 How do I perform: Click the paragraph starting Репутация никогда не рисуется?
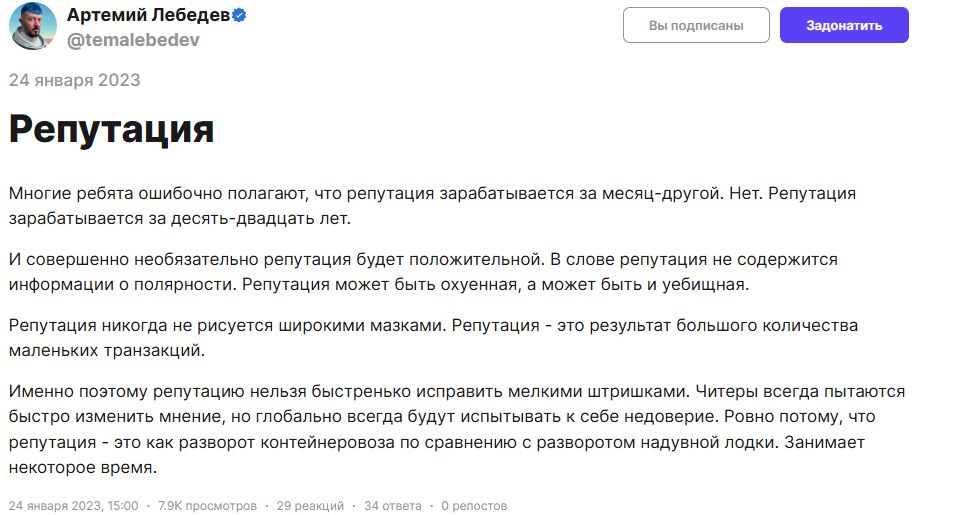tap(433, 338)
